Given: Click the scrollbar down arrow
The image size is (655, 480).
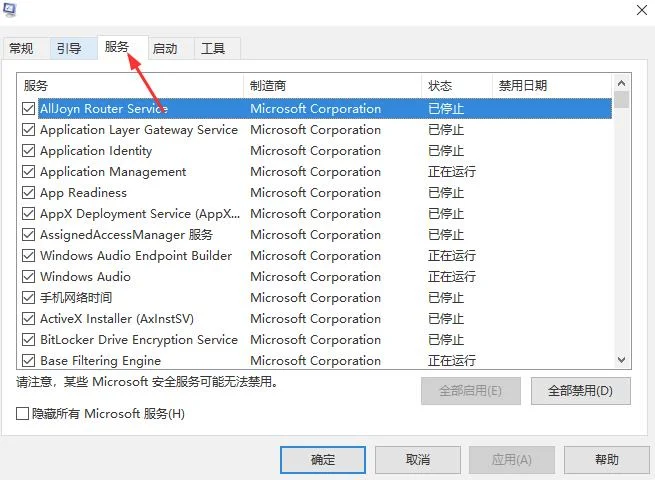Looking at the screenshot, I should [622, 360].
